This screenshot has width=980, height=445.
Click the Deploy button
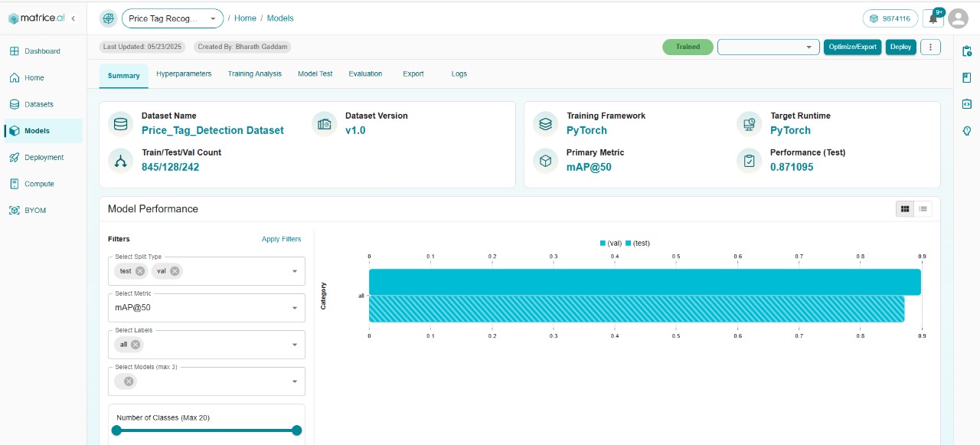coord(901,47)
